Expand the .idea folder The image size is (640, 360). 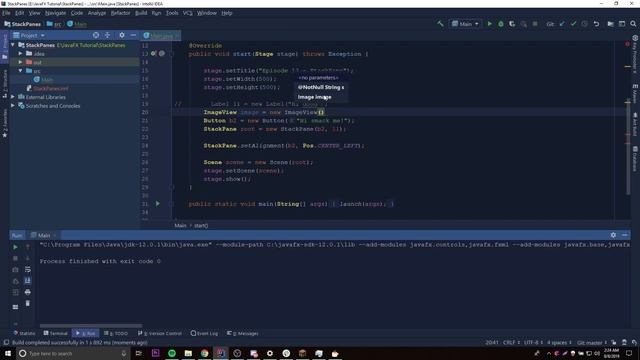(x=21, y=53)
